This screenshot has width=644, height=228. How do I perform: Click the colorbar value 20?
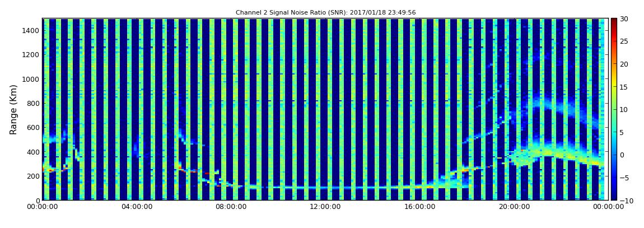624,64
